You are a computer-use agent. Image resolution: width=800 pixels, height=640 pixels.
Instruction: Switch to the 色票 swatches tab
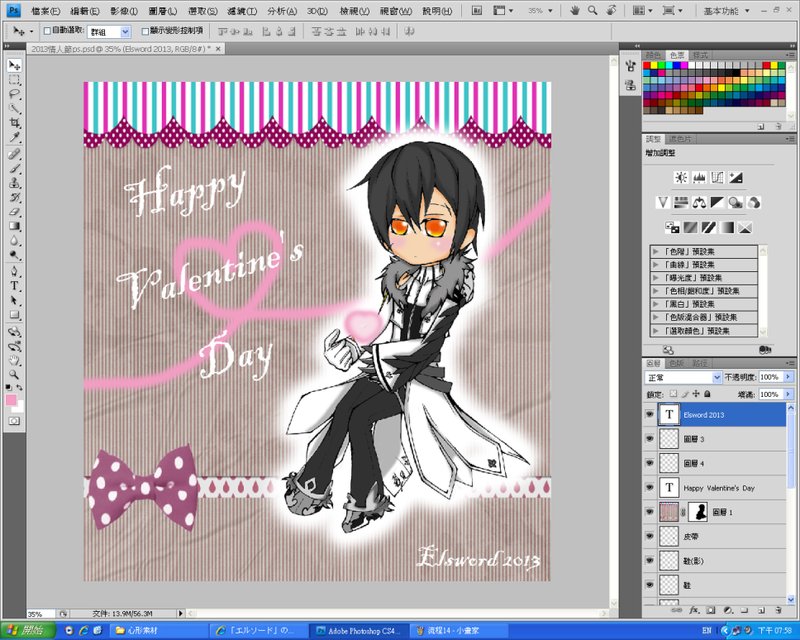(677, 55)
